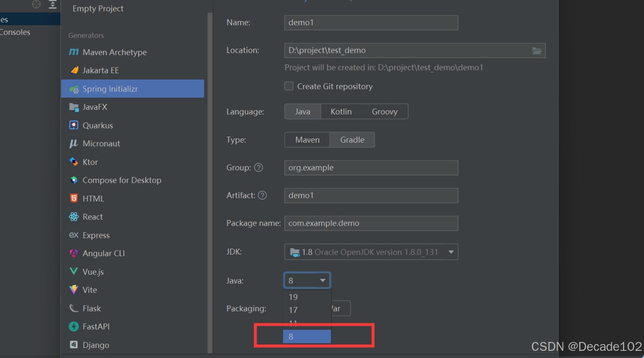The width and height of the screenshot is (644, 358).
Task: Select Consoles item in left panel
Action: pos(15,32)
